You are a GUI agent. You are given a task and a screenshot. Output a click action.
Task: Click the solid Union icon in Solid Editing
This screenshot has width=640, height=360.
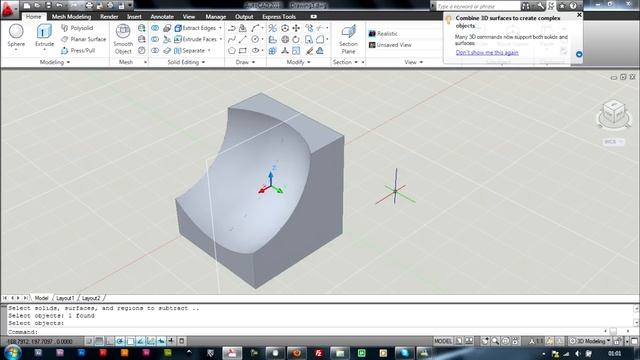[x=155, y=28]
